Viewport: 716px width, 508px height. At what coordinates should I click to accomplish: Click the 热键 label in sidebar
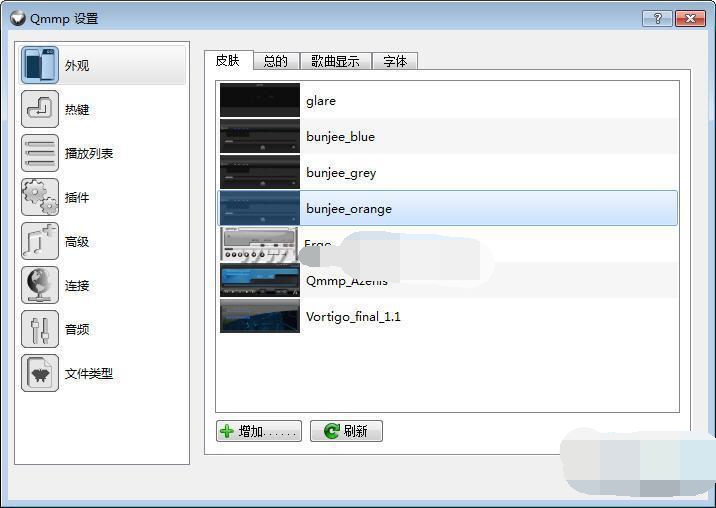tap(77, 110)
